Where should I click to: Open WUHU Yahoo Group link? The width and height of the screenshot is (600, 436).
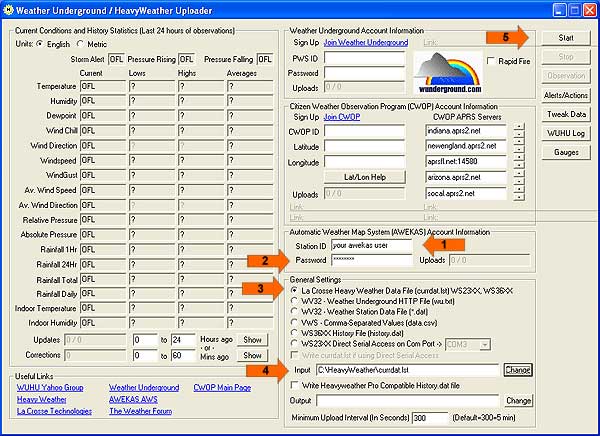click(50, 387)
